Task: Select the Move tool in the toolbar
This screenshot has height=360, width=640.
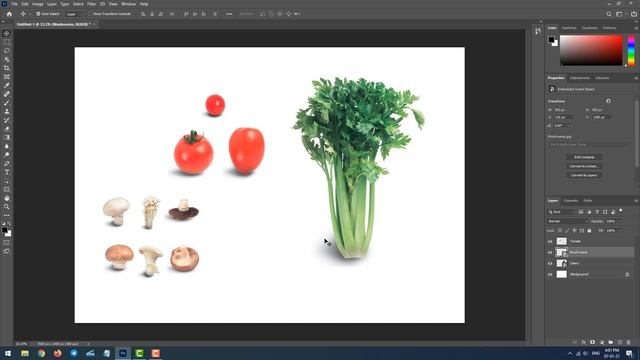Action: click(7, 33)
